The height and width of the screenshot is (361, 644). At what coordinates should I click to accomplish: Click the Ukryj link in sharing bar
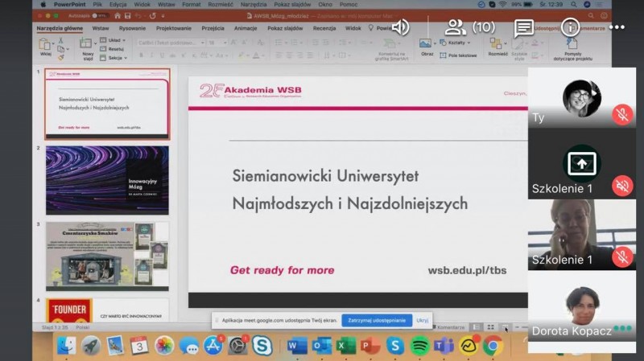[x=422, y=320]
